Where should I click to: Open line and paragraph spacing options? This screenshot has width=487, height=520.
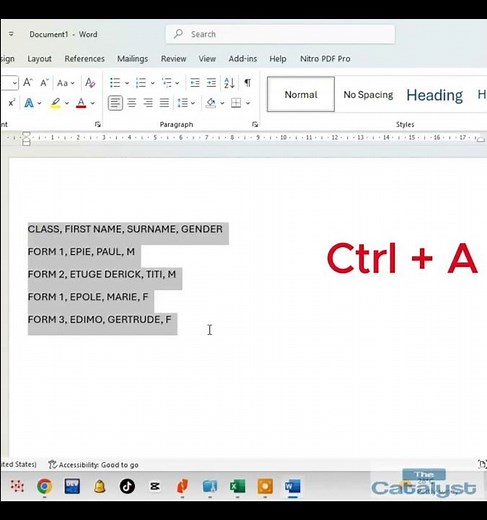tap(183, 103)
